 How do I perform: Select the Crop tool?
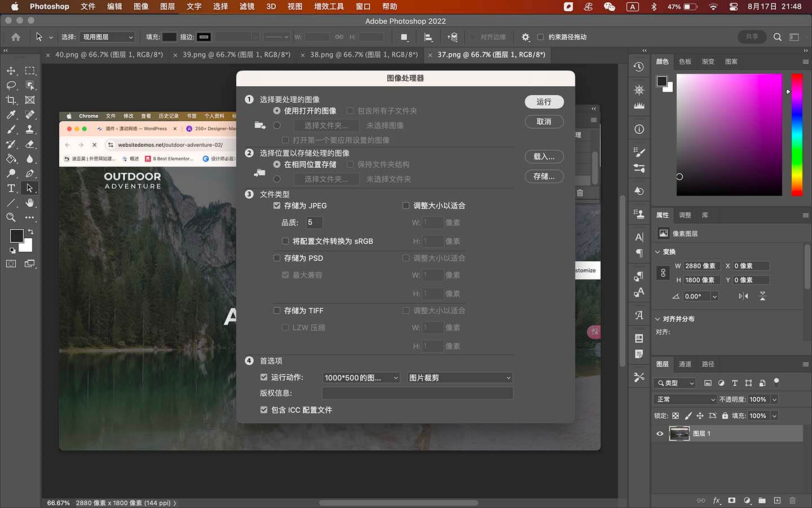click(x=11, y=100)
